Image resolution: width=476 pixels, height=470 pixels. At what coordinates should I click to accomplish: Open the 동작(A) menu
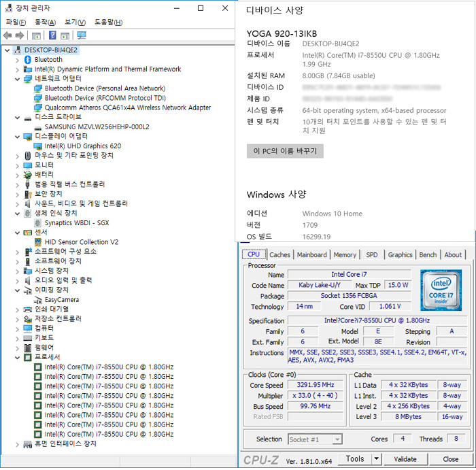click(x=46, y=22)
